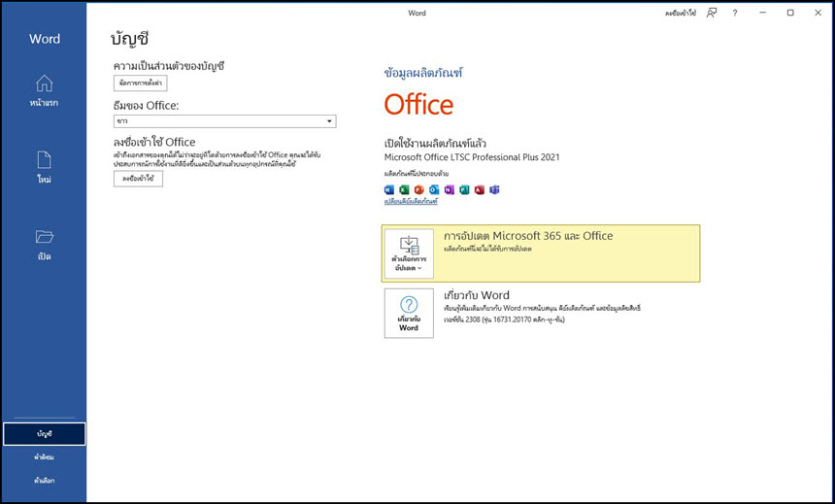
Task: Maximize the Word window
Action: [790, 13]
